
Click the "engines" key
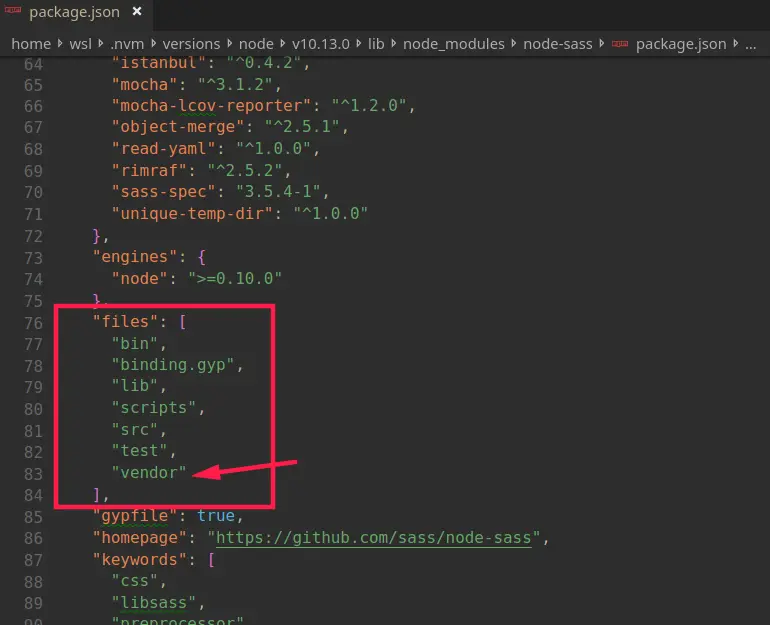(135, 257)
